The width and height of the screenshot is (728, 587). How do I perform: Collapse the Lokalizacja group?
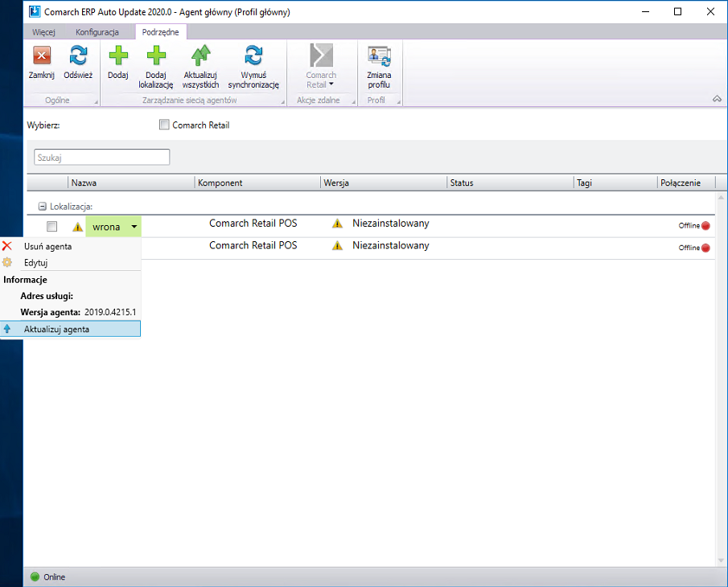pos(43,207)
